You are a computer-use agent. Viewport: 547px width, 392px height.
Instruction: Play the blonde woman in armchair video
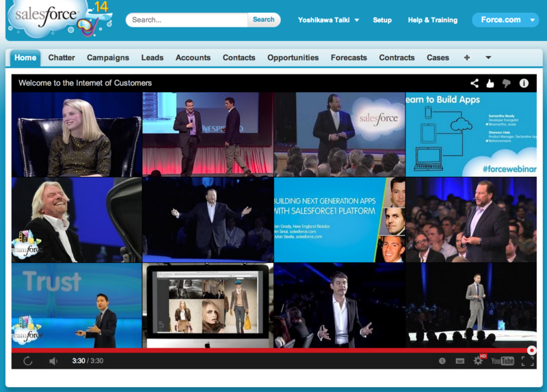point(77,135)
